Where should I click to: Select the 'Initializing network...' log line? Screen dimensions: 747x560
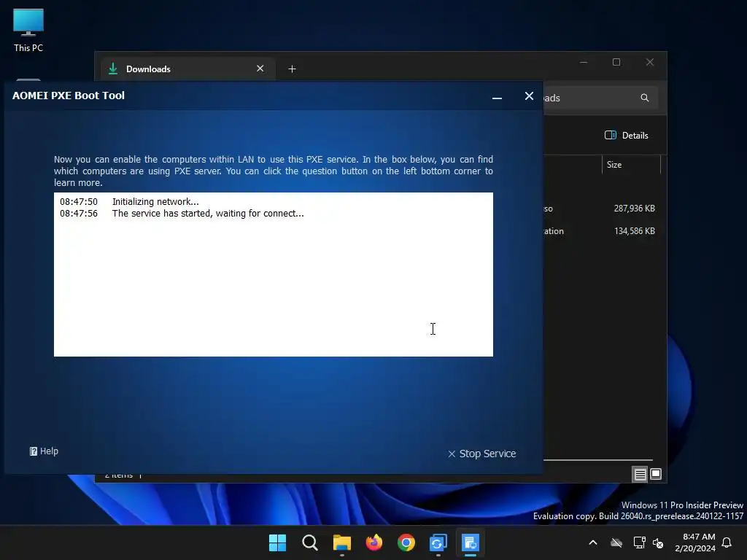pos(155,201)
